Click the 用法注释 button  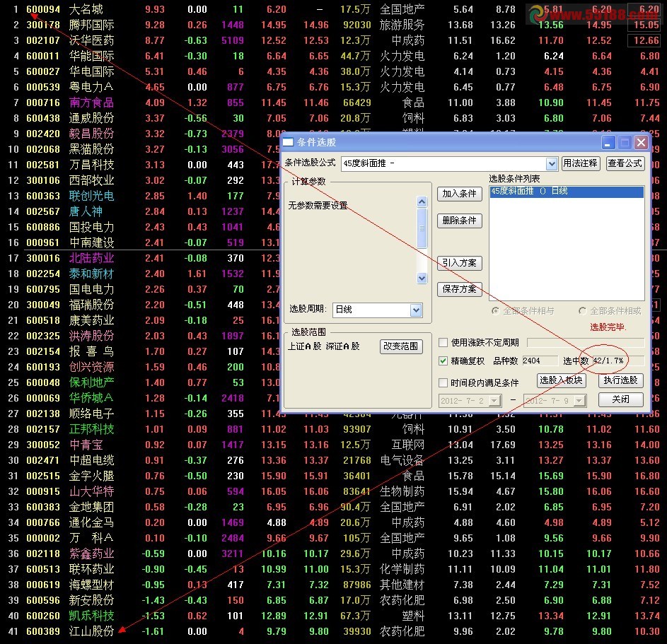click(x=581, y=163)
